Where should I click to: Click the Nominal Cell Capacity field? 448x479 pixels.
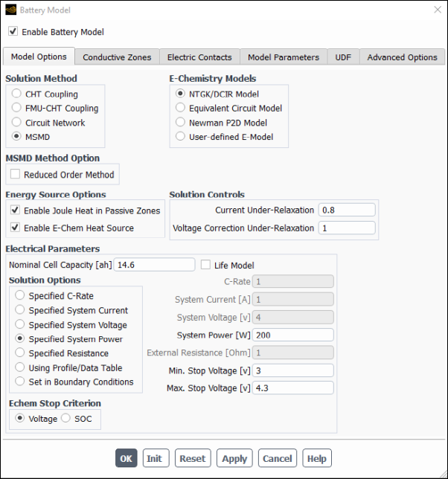(x=154, y=265)
